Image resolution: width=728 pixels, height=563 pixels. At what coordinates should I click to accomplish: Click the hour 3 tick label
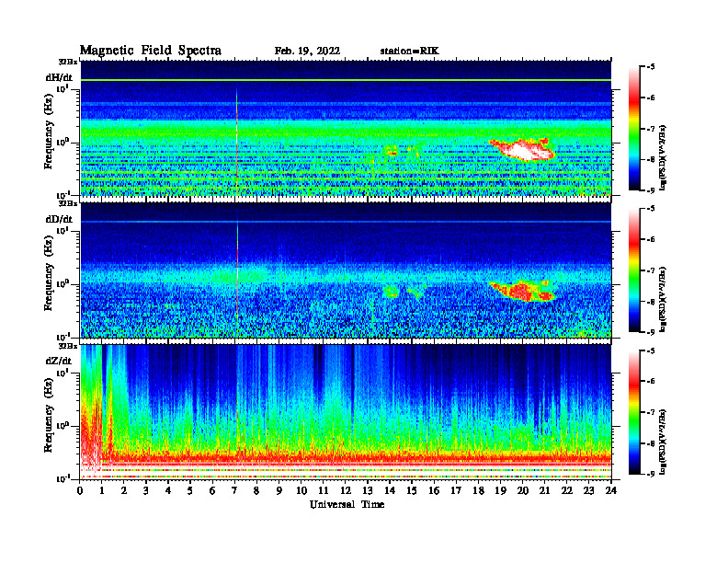click(146, 491)
